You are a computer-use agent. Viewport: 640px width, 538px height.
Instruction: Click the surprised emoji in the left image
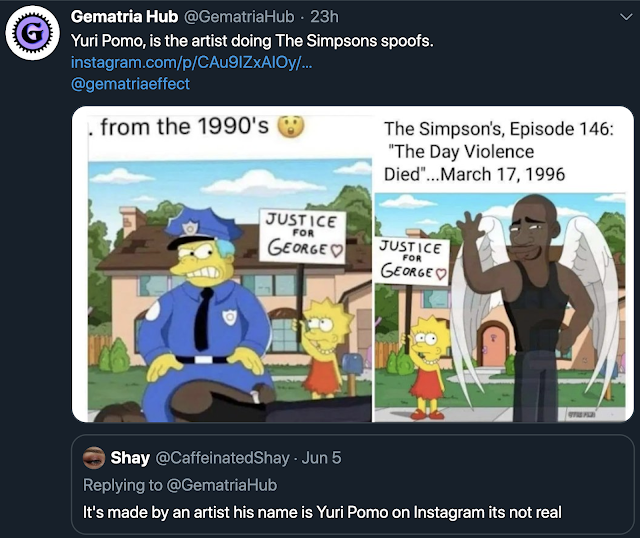pyautogui.click(x=291, y=127)
